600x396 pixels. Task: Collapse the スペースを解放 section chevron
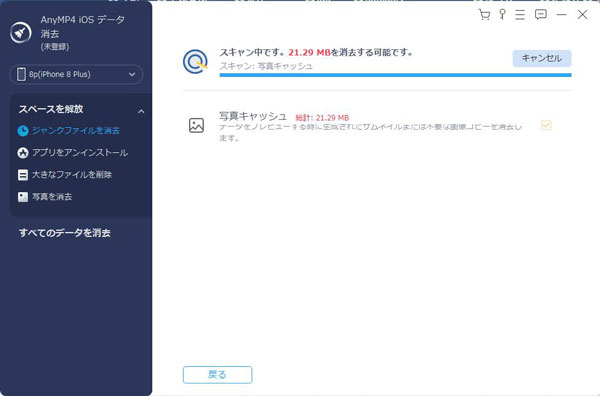pyautogui.click(x=141, y=111)
